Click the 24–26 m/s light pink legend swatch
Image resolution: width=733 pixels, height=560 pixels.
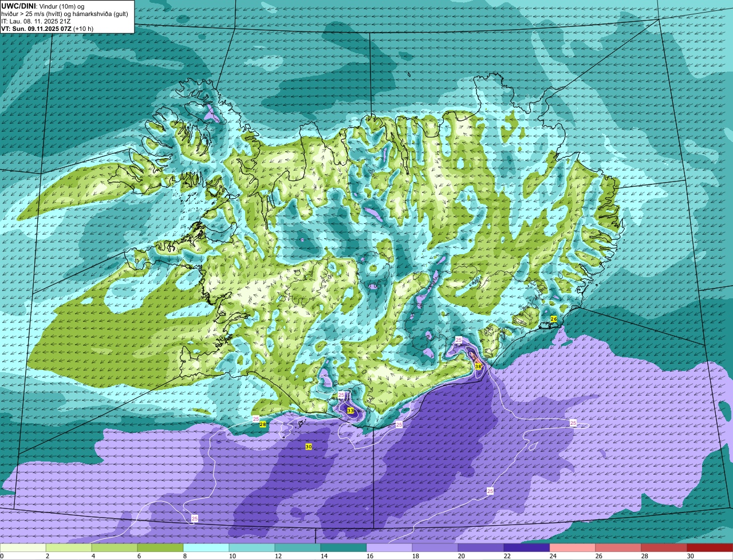573,547
